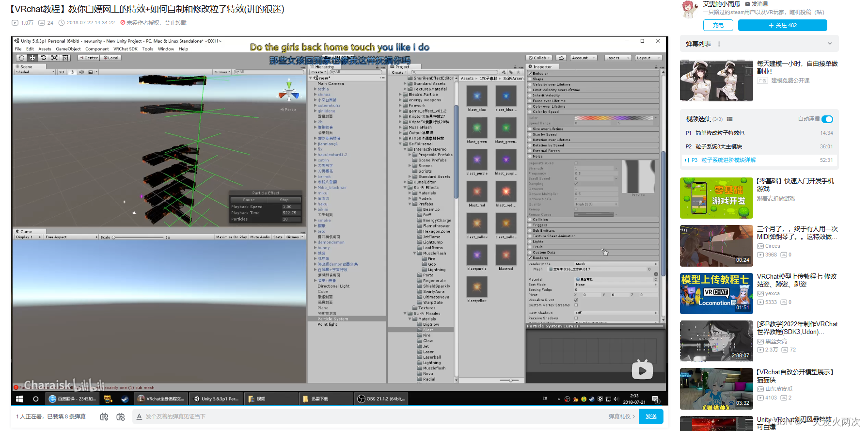This screenshot has height=431, width=868.
Task: Click the scene orientation axis gizmo
Action: 289,92
